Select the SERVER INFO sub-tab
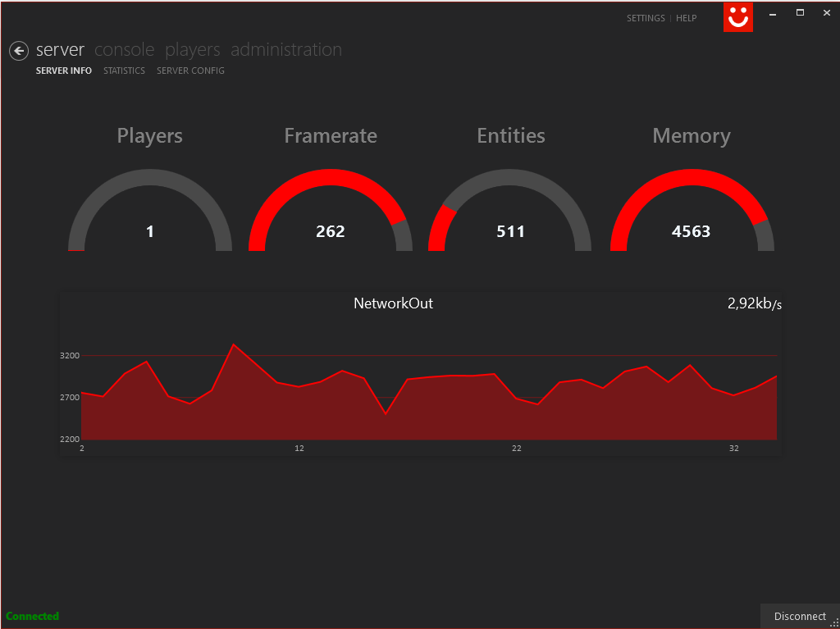Viewport: 840px width, 629px height. (x=64, y=71)
